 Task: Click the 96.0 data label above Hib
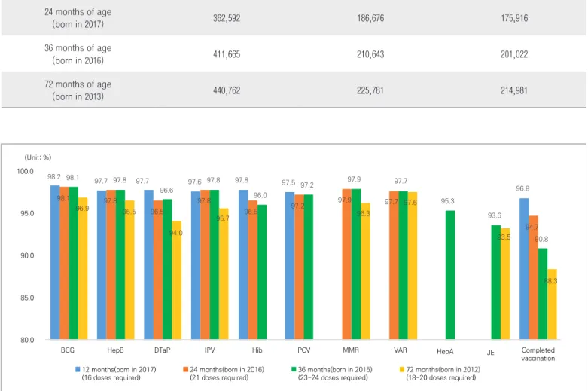(x=260, y=196)
